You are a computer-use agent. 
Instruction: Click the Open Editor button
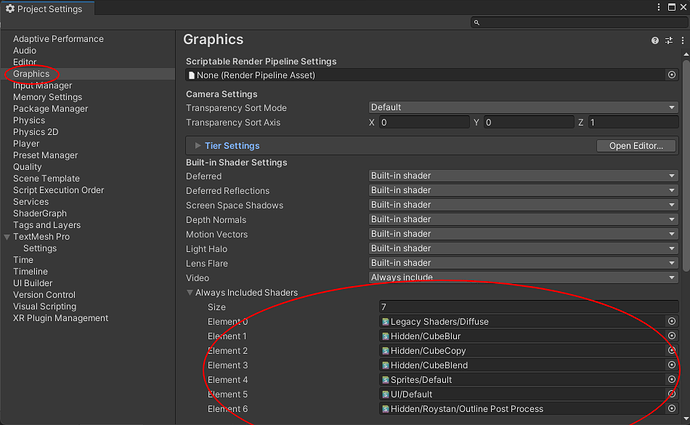(636, 146)
